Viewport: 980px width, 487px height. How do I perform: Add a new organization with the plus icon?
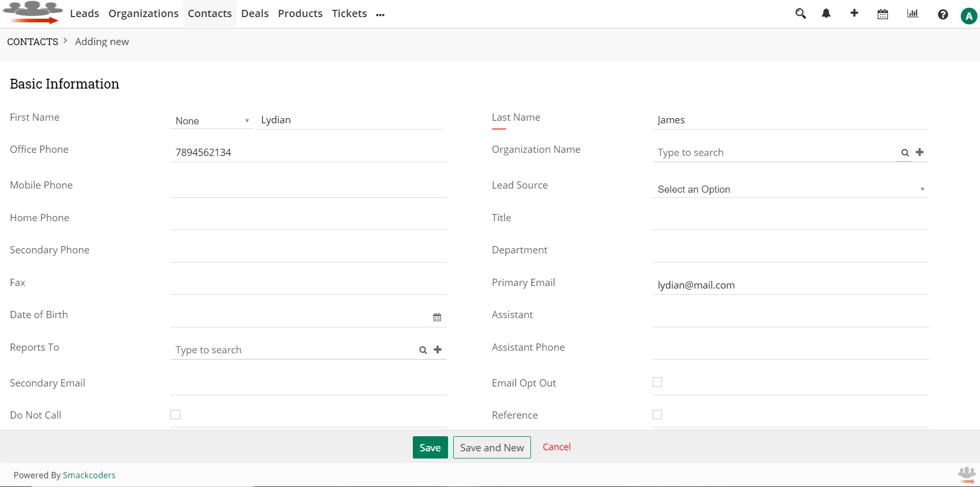tap(920, 152)
